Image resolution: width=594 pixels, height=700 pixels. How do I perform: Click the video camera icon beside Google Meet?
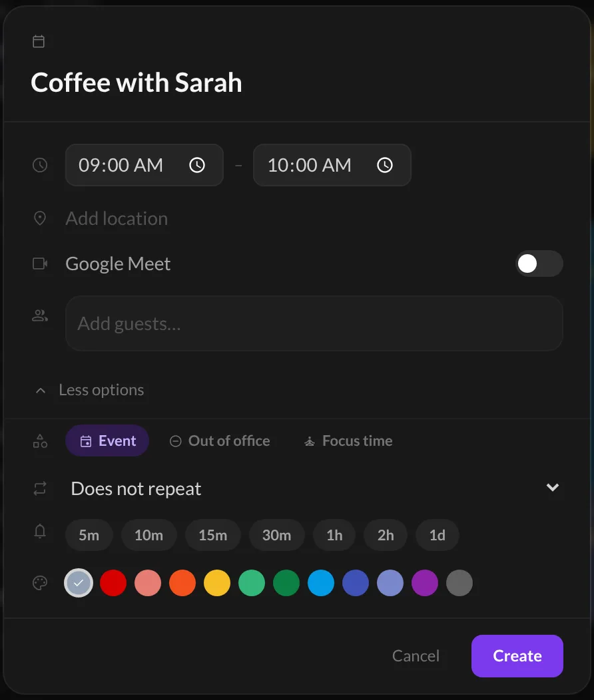(40, 263)
